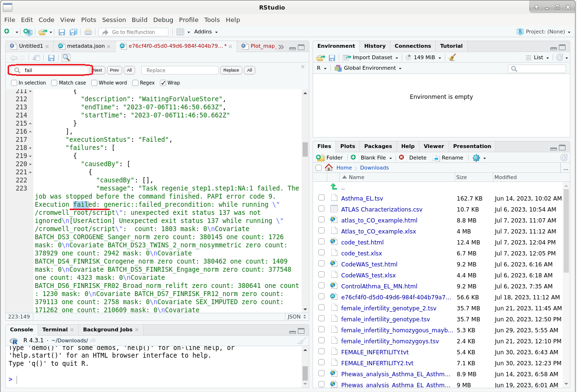Click the print icon in main toolbar
This screenshot has width=577, height=392.
point(88,32)
